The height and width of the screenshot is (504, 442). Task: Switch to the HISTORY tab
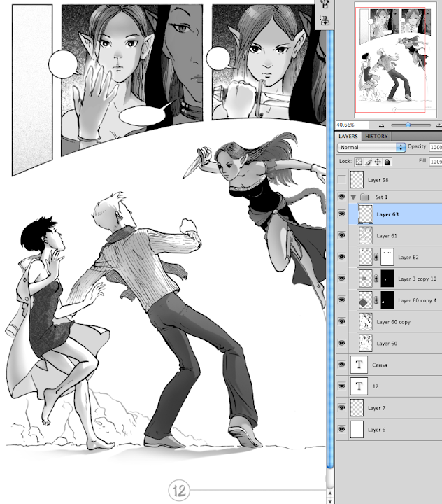tap(376, 136)
